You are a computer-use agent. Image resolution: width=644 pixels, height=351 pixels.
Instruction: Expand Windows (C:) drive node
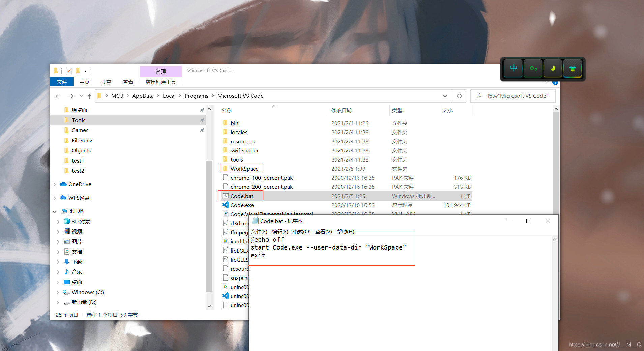pos(58,292)
